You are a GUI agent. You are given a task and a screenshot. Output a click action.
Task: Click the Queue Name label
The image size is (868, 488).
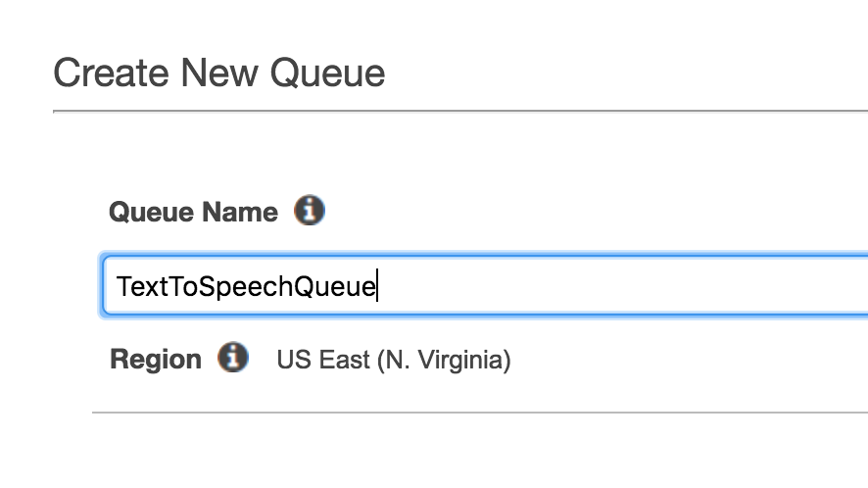pyautogui.click(x=193, y=212)
